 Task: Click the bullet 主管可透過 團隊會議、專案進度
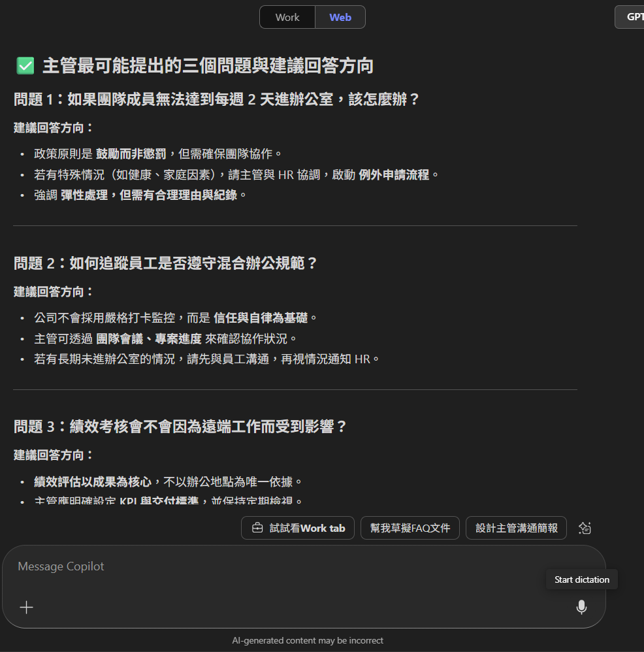pyautogui.click(x=165, y=339)
